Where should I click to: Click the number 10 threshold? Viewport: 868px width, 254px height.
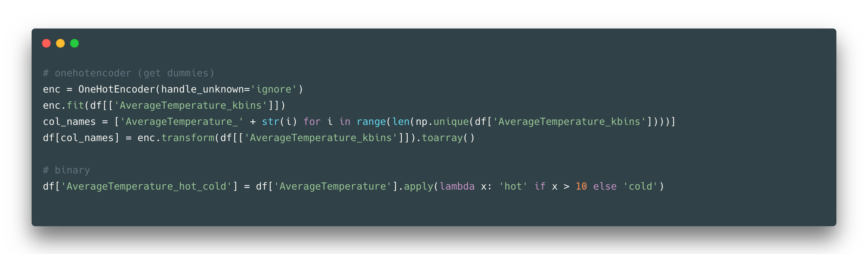581,186
